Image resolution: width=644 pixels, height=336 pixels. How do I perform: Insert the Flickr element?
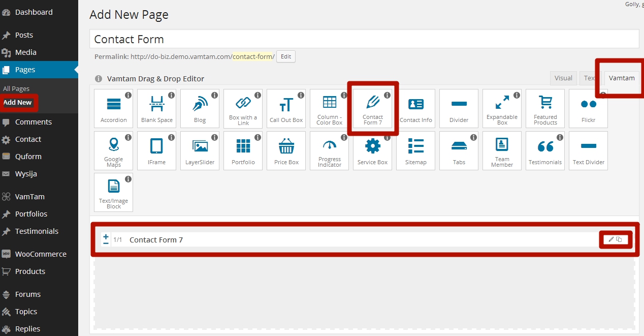click(x=588, y=108)
